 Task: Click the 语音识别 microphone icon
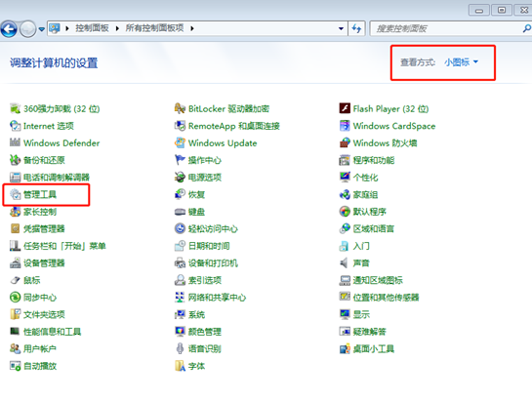coord(180,348)
